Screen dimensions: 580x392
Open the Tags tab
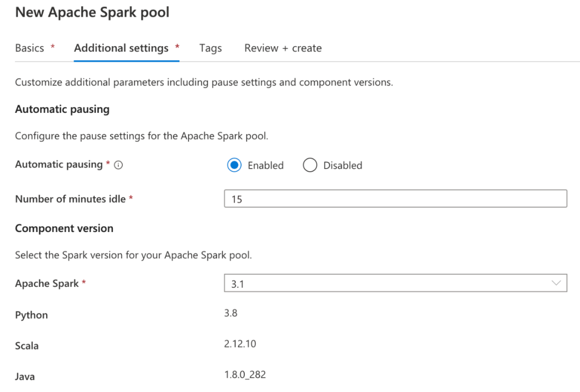pyautogui.click(x=211, y=48)
